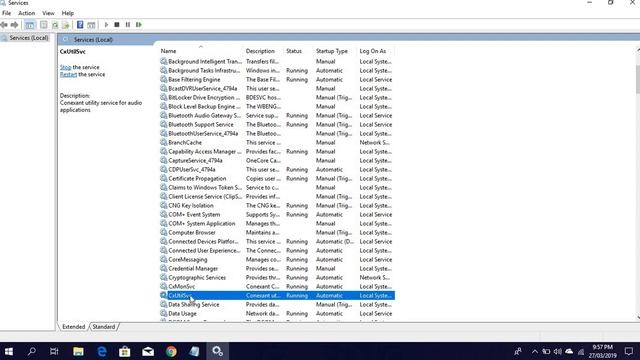Open Task View from the taskbar

pyautogui.click(x=54, y=351)
